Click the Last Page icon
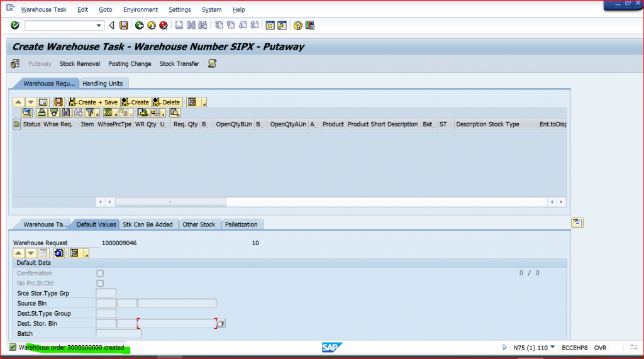Viewport: 644px width, 359px height. coord(255,26)
